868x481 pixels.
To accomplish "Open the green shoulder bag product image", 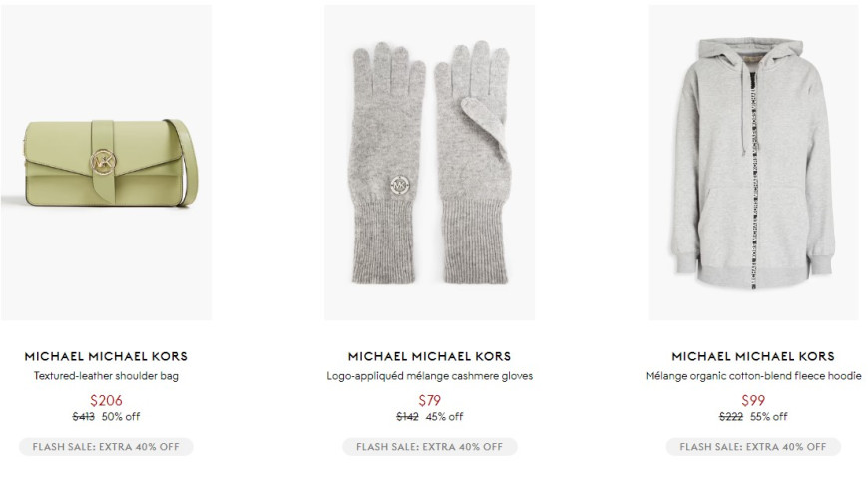I will 106,163.
